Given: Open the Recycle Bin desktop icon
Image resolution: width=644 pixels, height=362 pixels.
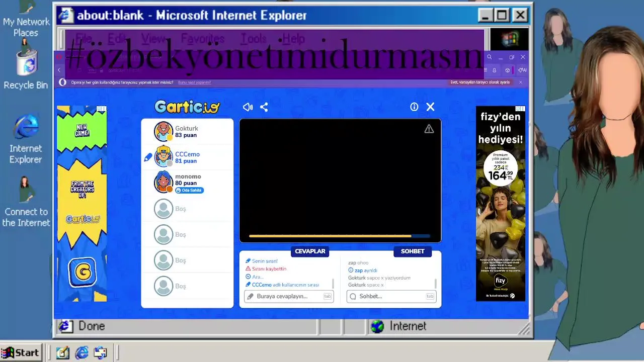Looking at the screenshot, I should click(x=26, y=64).
